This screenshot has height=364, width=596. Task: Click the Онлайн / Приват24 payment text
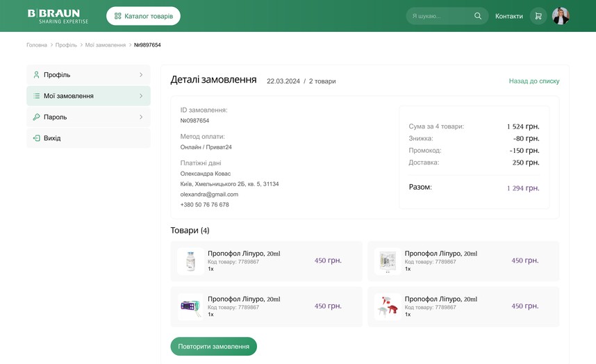206,147
